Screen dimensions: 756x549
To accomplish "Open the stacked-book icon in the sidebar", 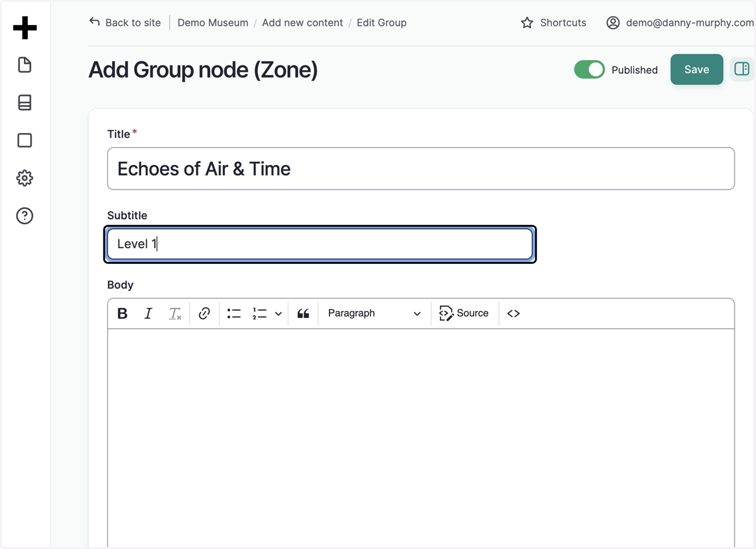I will coord(25,103).
